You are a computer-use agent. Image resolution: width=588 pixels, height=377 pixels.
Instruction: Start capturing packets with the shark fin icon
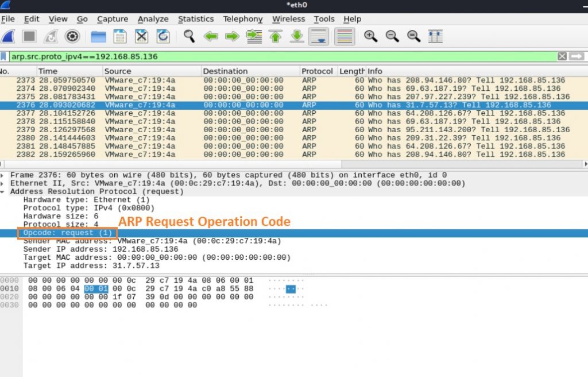coord(7,36)
